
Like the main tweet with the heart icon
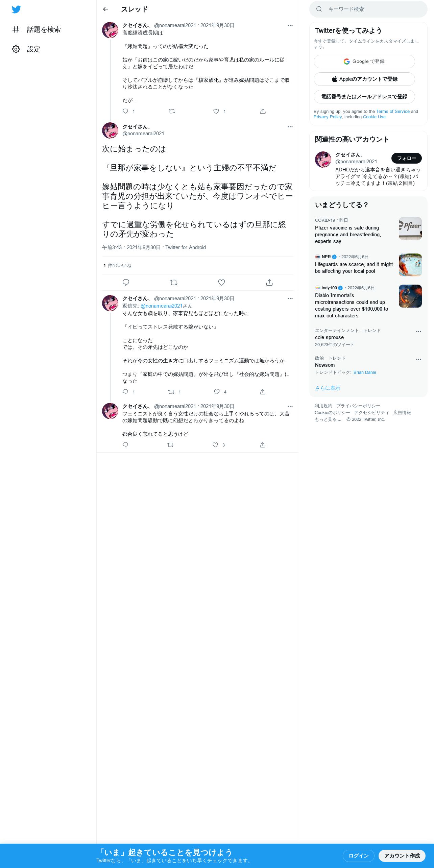[221, 282]
